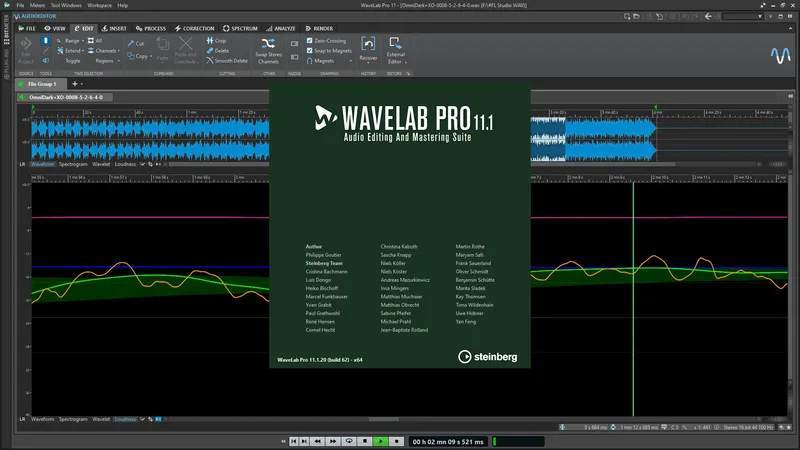Click the Play button

380,441
